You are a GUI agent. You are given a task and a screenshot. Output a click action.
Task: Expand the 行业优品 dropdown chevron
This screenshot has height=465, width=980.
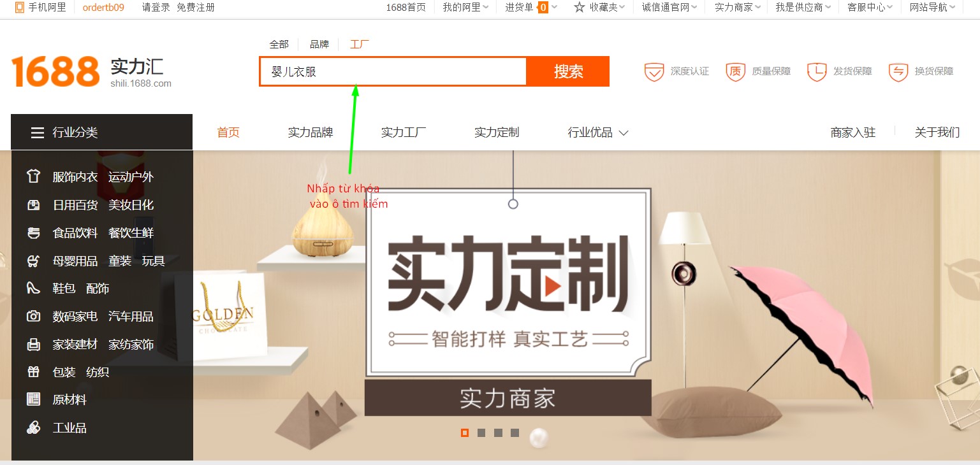click(624, 133)
